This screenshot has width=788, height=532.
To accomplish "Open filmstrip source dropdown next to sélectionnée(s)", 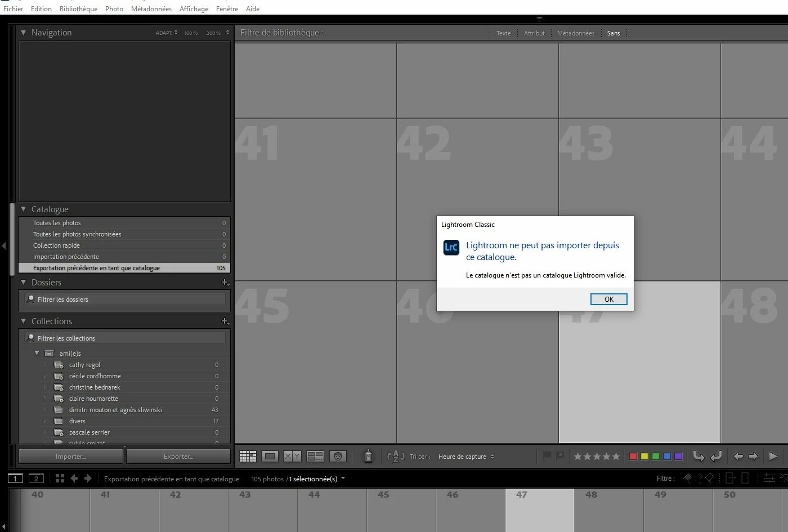I will [343, 479].
